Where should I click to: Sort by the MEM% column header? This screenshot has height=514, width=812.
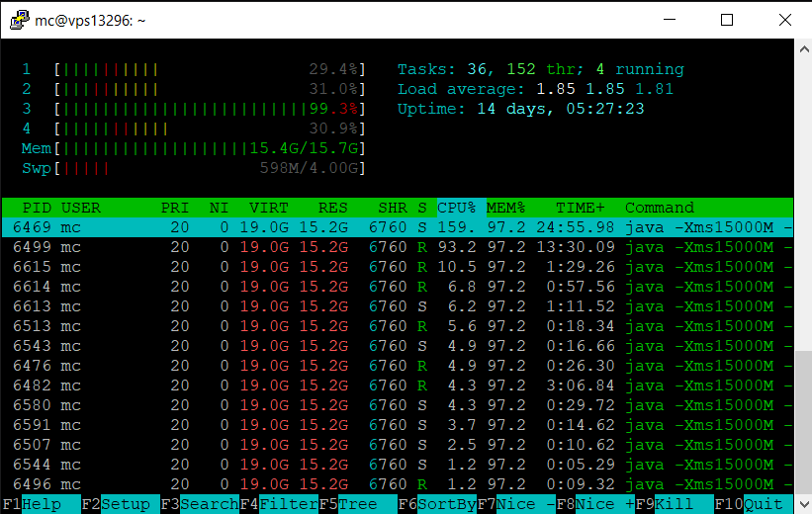tap(505, 208)
